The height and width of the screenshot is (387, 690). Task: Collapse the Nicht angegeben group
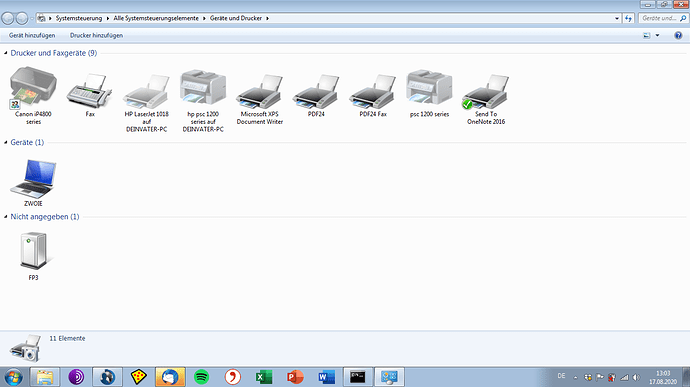6,217
